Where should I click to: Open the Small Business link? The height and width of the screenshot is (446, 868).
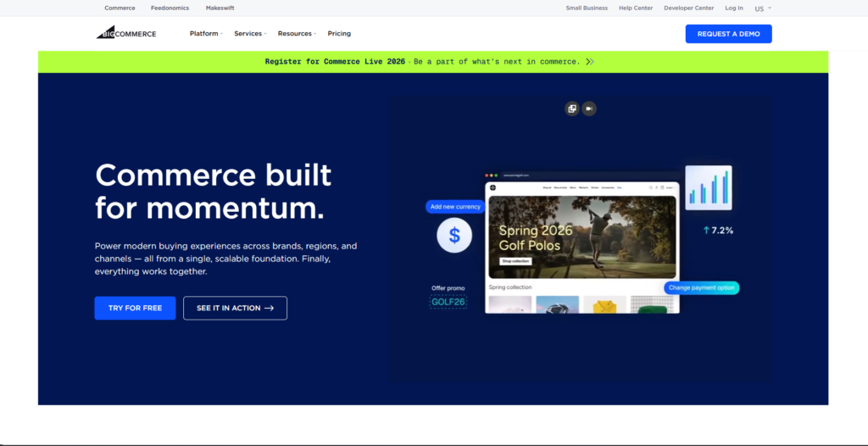pos(587,8)
